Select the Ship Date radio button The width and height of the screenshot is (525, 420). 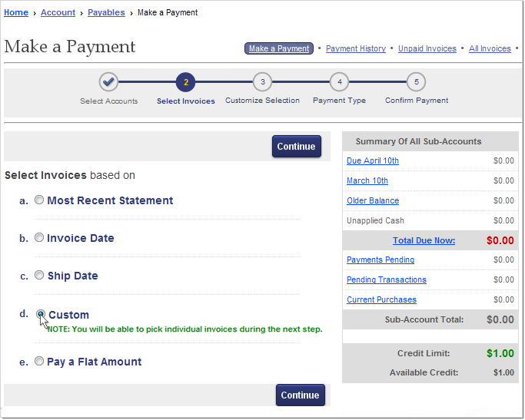(x=39, y=275)
